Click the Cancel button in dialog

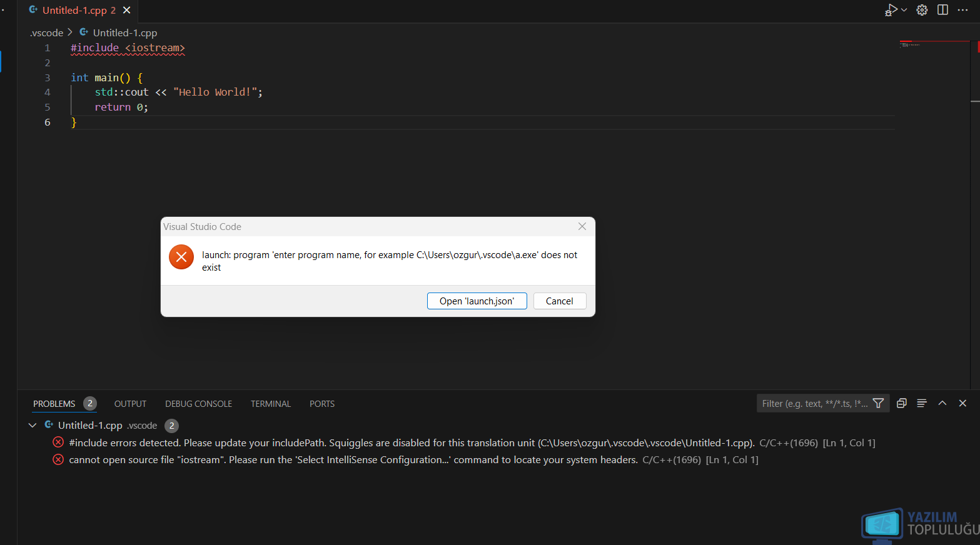pyautogui.click(x=560, y=301)
